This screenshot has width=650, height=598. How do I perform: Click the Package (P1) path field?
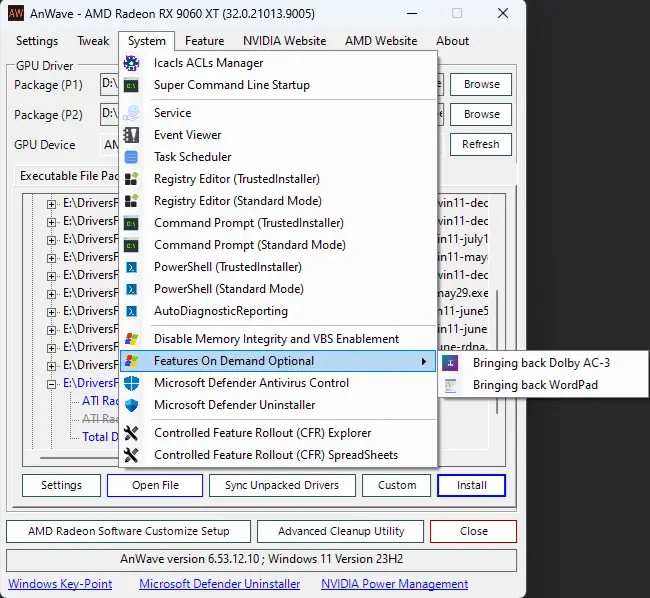(x=109, y=85)
